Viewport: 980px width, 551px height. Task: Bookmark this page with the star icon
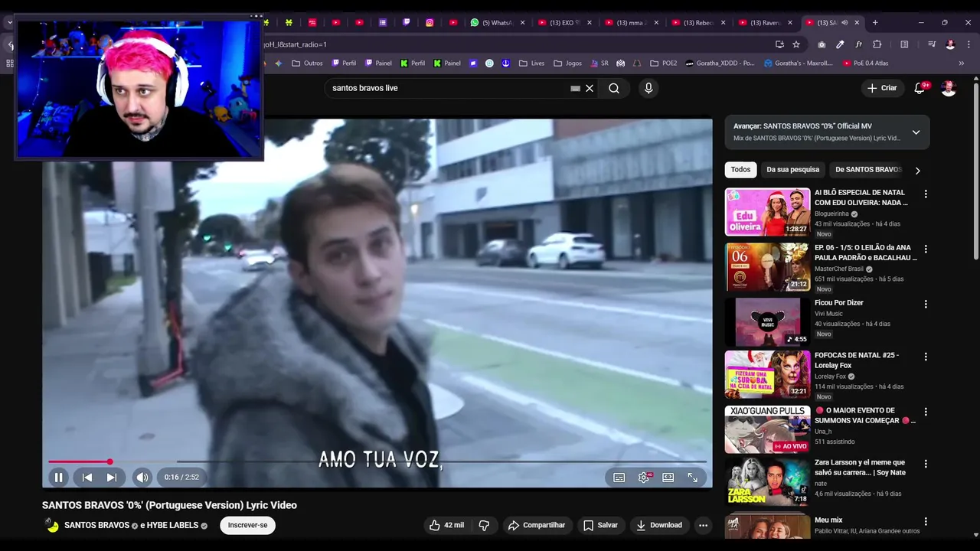pyautogui.click(x=796, y=44)
